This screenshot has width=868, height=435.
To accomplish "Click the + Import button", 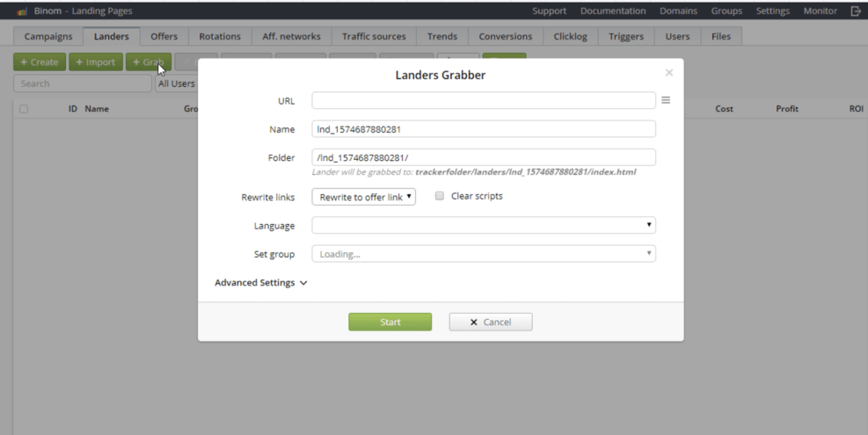I will point(95,62).
